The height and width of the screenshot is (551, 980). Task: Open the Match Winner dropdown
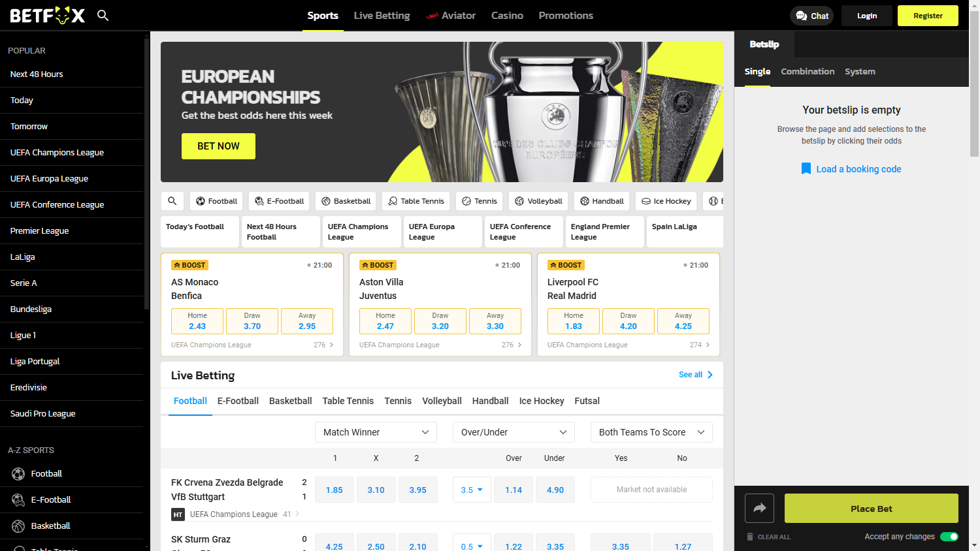pos(376,432)
